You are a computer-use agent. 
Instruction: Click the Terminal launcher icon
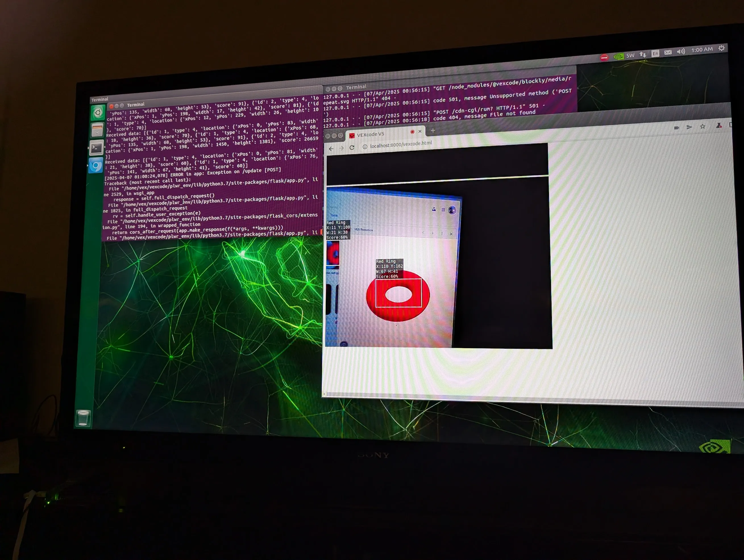[x=96, y=148]
